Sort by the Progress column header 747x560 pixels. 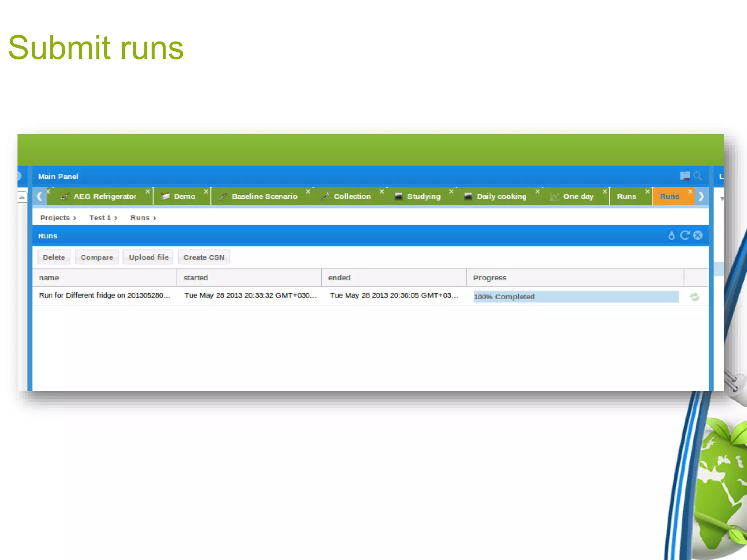pyautogui.click(x=575, y=278)
